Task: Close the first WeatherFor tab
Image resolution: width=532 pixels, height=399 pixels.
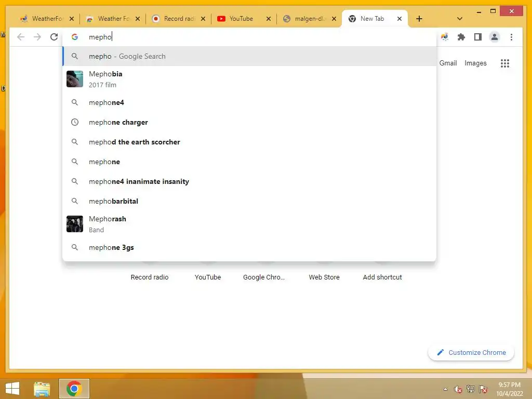Action: pyautogui.click(x=72, y=19)
